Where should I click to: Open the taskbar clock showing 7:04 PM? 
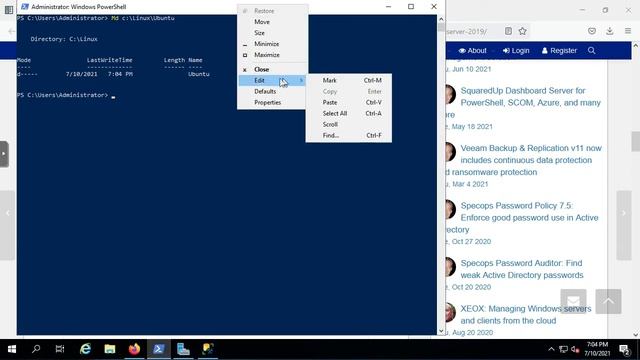point(597,349)
